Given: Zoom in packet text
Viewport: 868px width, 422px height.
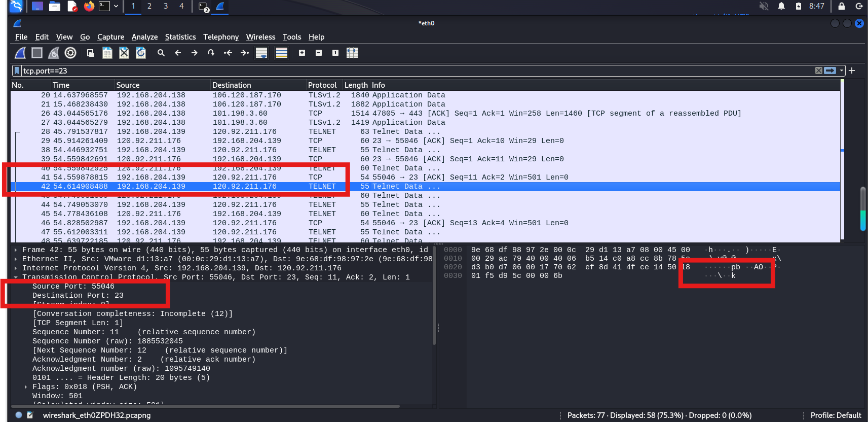Looking at the screenshot, I should pyautogui.click(x=302, y=53).
